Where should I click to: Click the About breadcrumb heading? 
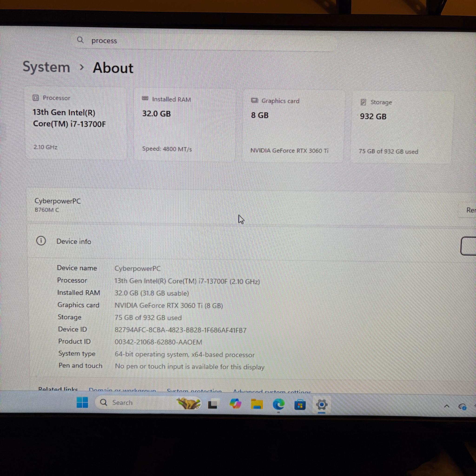(113, 68)
